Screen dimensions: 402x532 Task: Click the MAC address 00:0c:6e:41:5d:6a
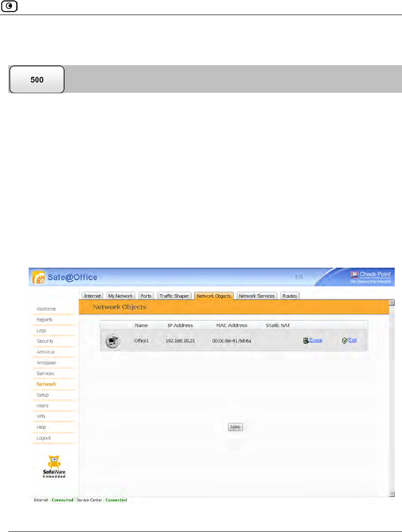click(x=232, y=341)
